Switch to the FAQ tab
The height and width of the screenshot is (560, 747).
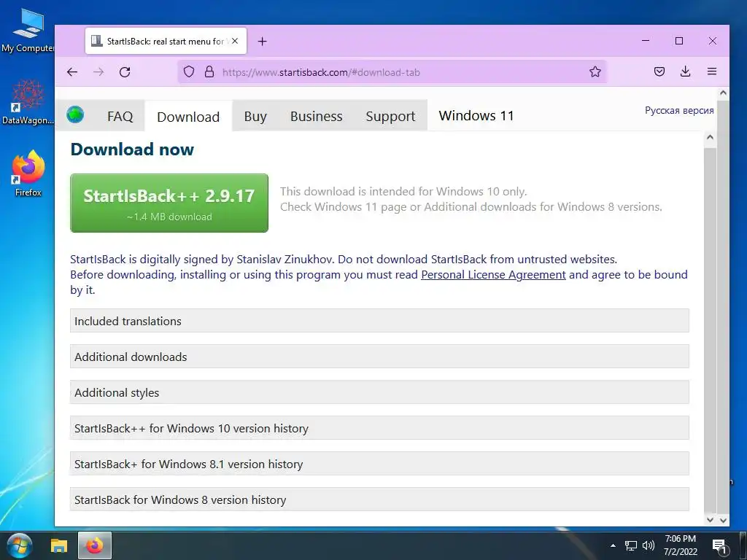tap(120, 116)
